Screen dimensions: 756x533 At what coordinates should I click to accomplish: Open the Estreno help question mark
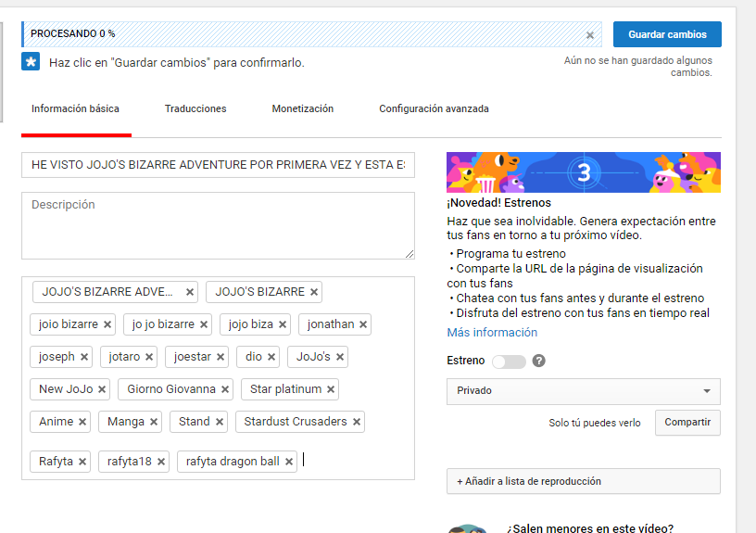coord(538,361)
